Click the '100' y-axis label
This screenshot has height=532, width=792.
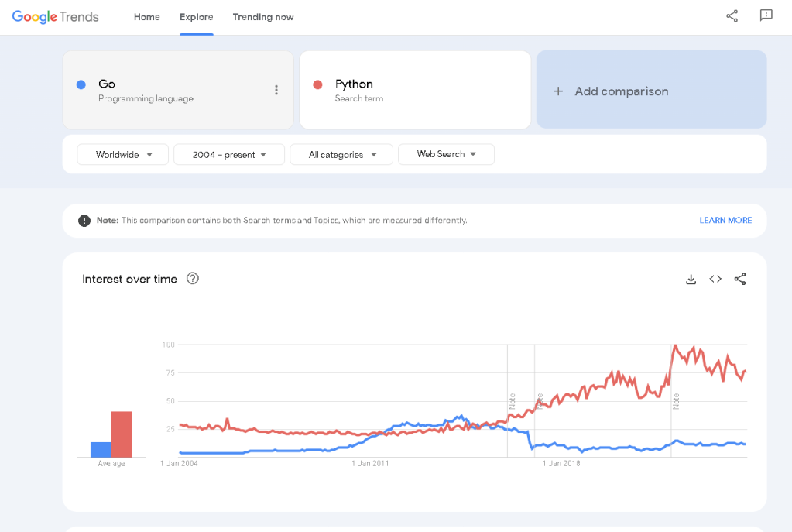point(168,345)
